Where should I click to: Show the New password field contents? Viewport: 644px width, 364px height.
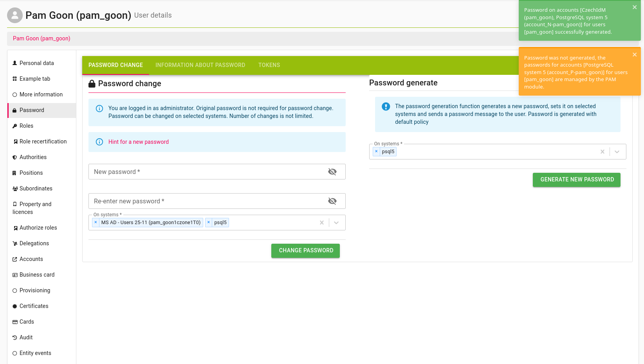[x=332, y=172]
